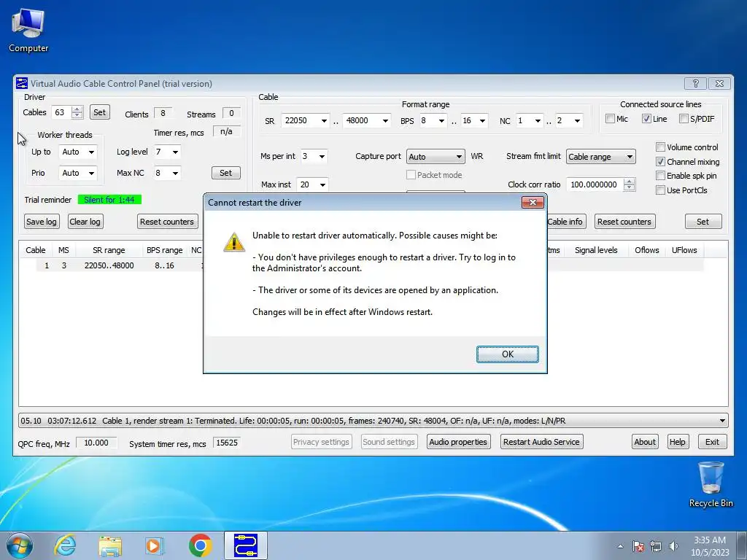Open the Computer desktop icon
This screenshot has height=560, width=747.
(x=28, y=31)
